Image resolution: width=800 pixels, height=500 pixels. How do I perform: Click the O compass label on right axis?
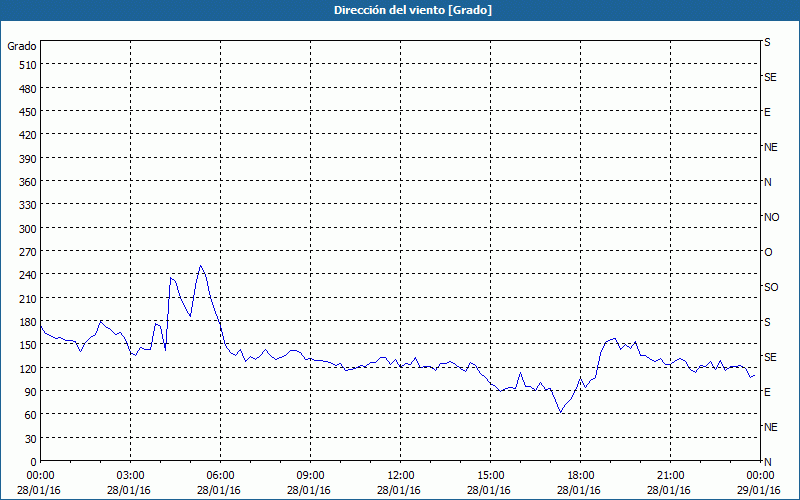[x=768, y=252]
